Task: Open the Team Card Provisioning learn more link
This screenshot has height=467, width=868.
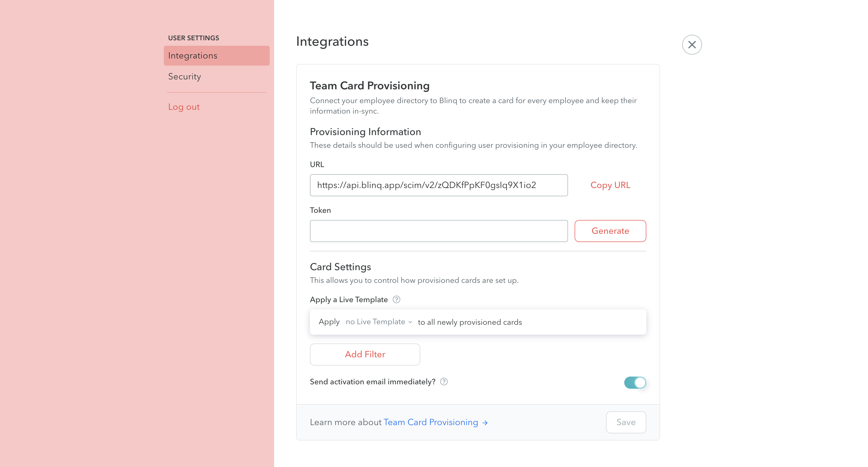Action: click(431, 422)
